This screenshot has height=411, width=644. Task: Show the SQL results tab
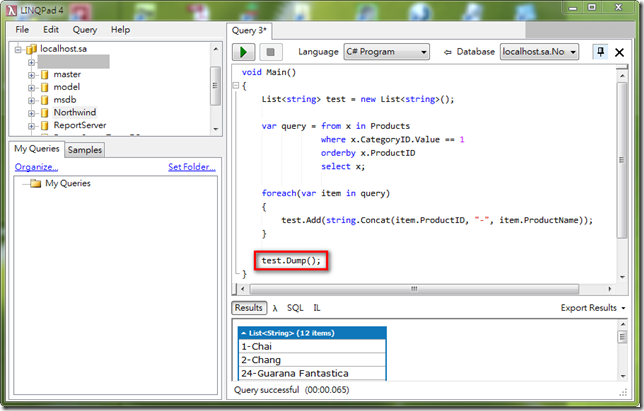click(x=295, y=308)
